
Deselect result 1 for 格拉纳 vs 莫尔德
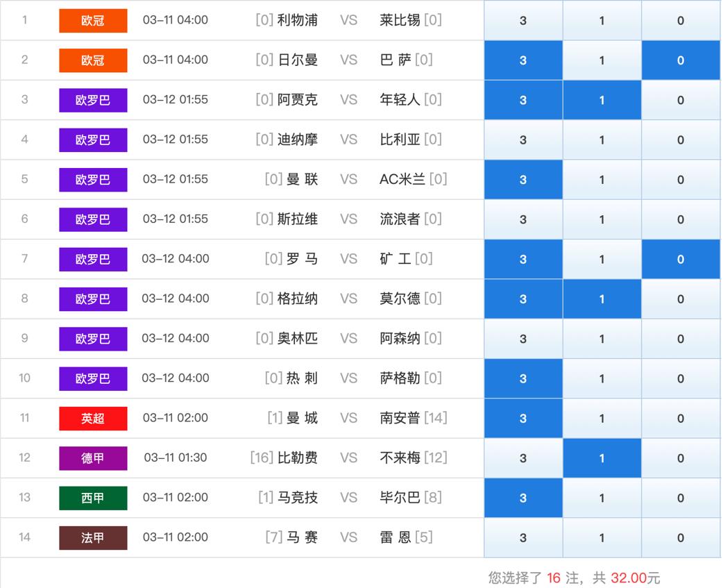pyautogui.click(x=602, y=299)
